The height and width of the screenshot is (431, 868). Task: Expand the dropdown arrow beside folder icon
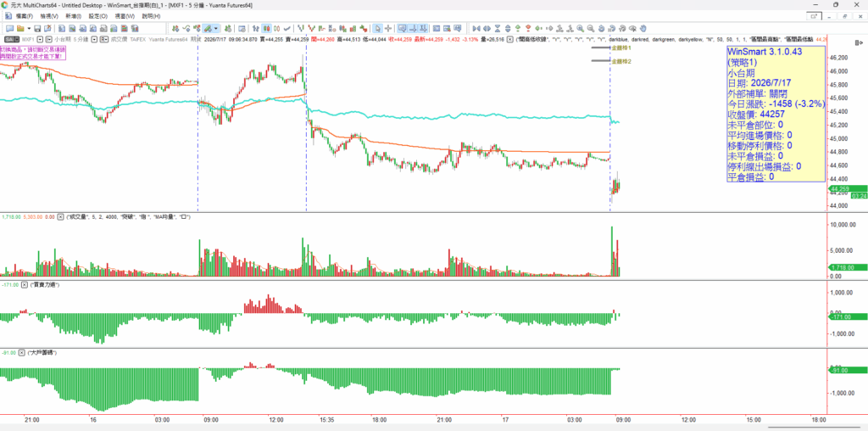[x=29, y=28]
